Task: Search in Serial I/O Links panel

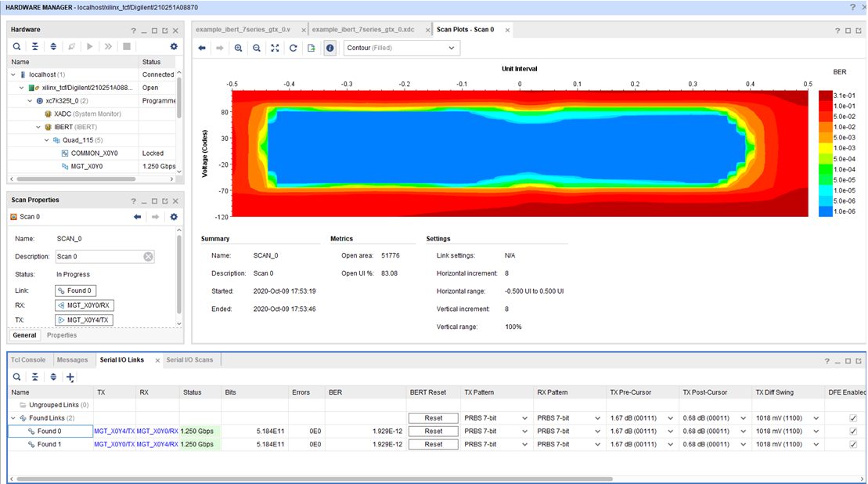Action: click(16, 377)
